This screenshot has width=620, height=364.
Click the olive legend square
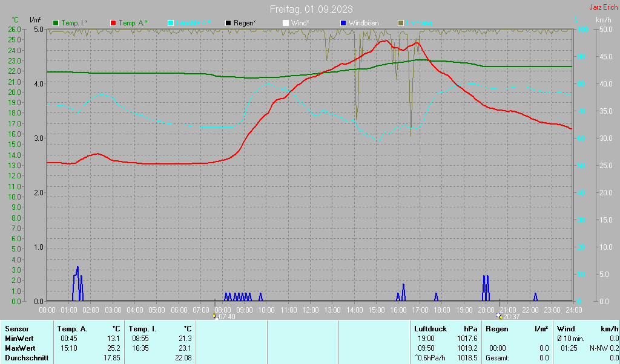pyautogui.click(x=401, y=23)
